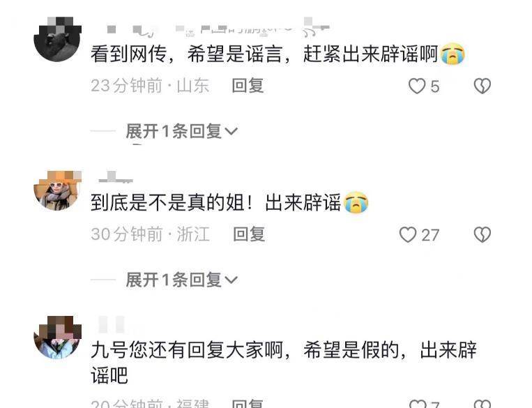Screen dimensions: 532x408
Task: Like the Zhejiang comment with 27 likes
Action: click(408, 234)
